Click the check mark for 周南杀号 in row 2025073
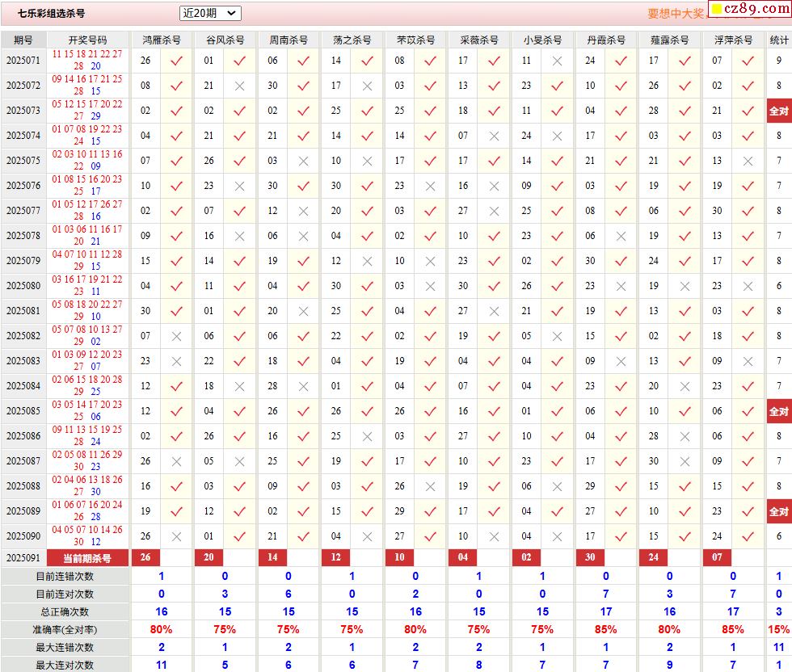 tap(303, 111)
